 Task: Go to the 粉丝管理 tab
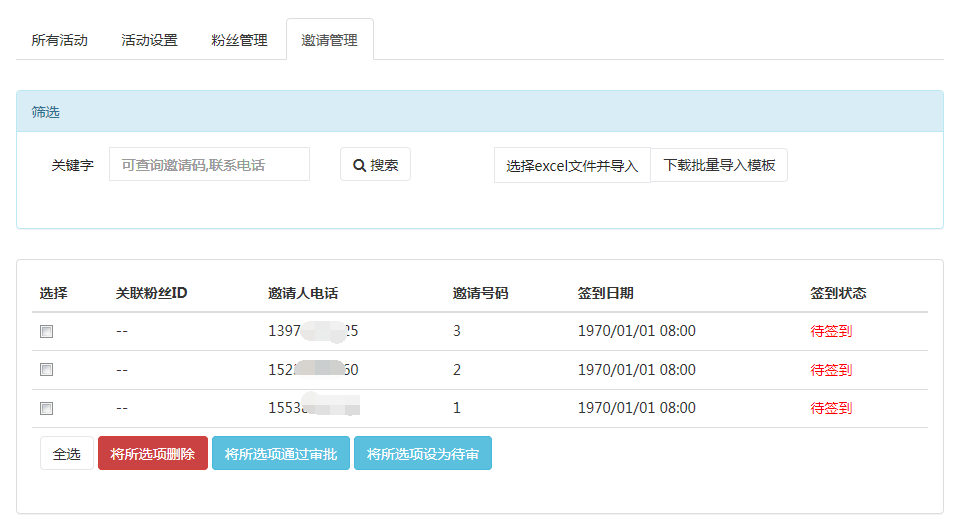[x=239, y=41]
